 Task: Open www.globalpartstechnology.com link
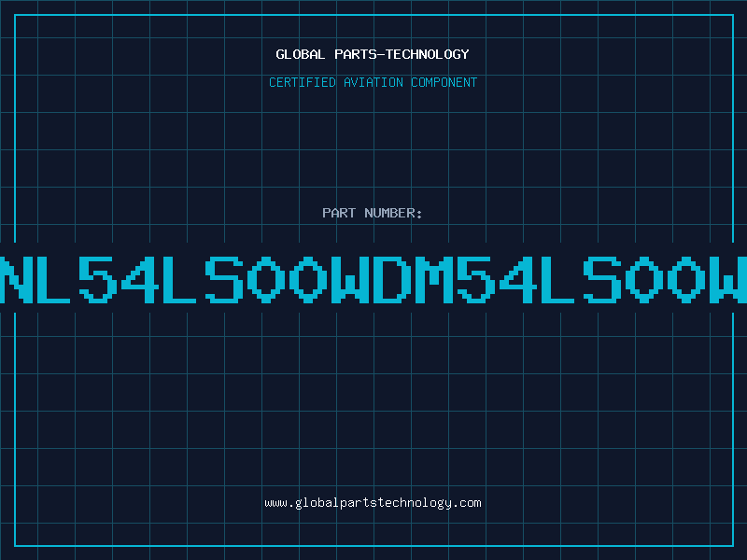click(373, 503)
